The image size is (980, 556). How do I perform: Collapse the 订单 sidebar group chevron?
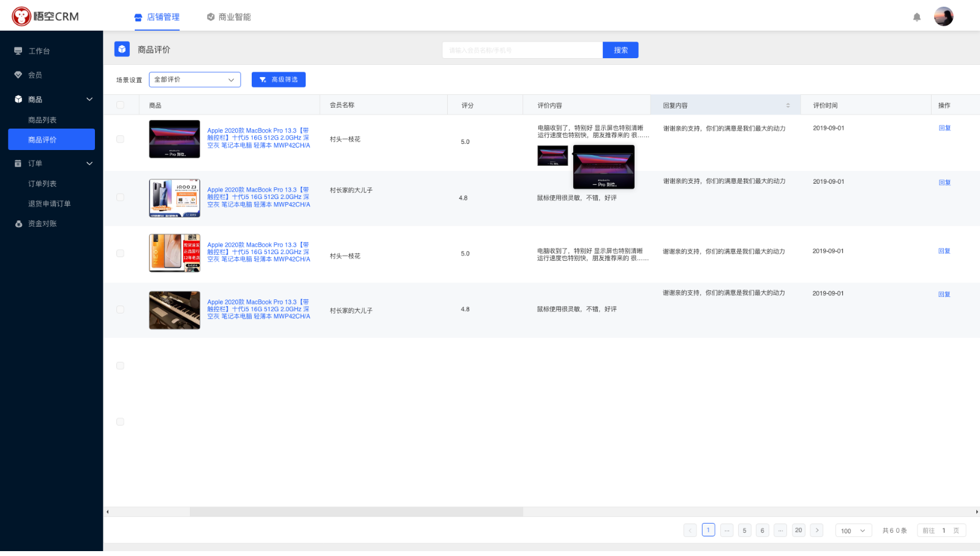click(x=89, y=163)
